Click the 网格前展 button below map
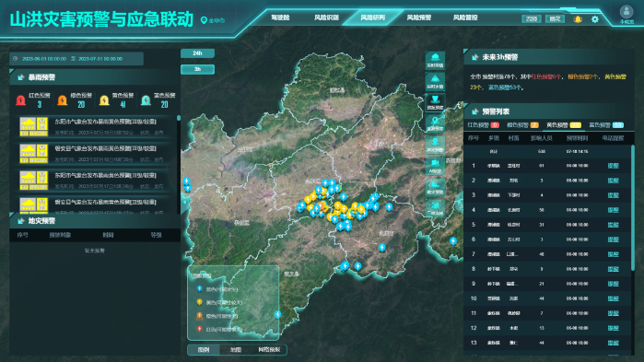Viewport: 644px width, 362px height. click(x=269, y=350)
